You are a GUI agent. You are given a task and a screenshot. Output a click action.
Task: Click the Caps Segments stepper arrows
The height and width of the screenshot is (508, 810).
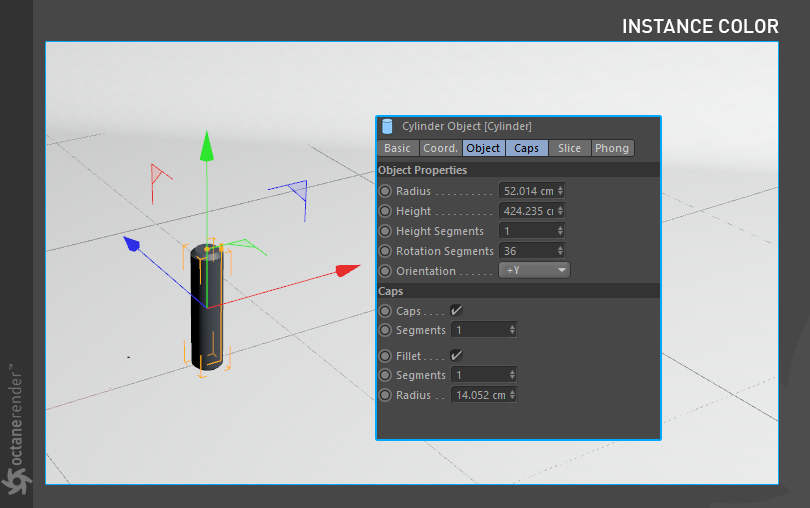512,330
